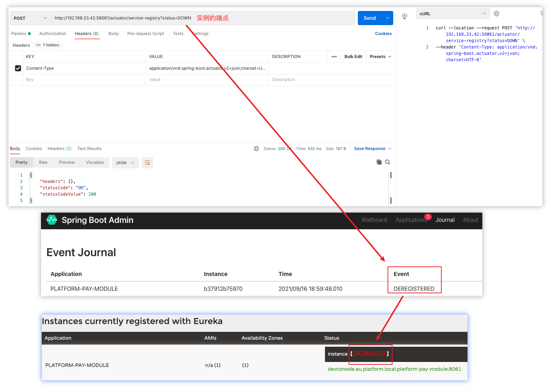Open the response Headers (2) tab
The width and height of the screenshot is (552, 392).
click(x=59, y=149)
